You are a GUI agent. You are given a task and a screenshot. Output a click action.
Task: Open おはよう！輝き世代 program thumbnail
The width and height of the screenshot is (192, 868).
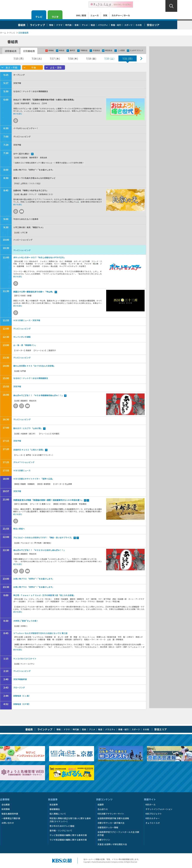pyautogui.click(x=125, y=109)
